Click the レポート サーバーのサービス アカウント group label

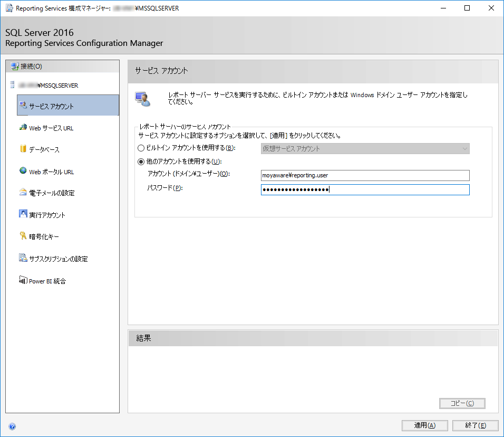coord(185,127)
